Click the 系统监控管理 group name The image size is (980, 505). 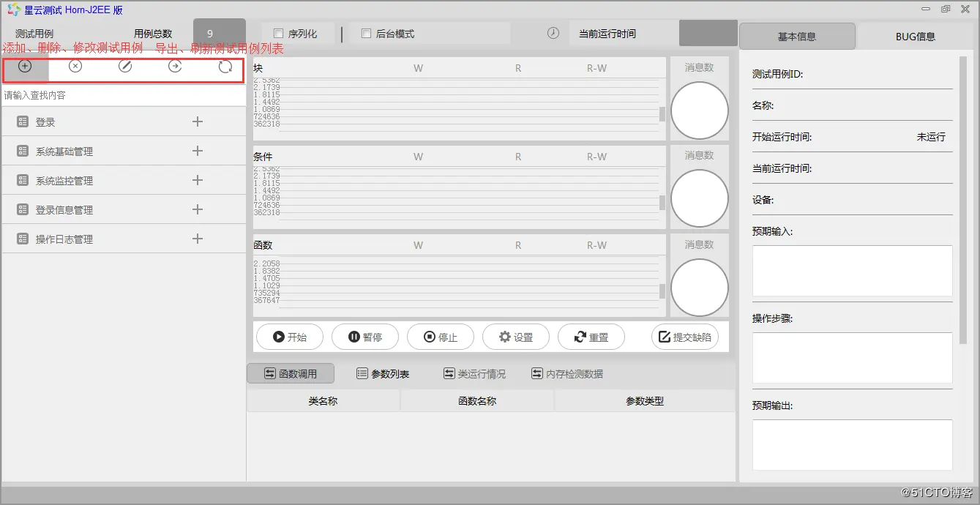point(64,181)
